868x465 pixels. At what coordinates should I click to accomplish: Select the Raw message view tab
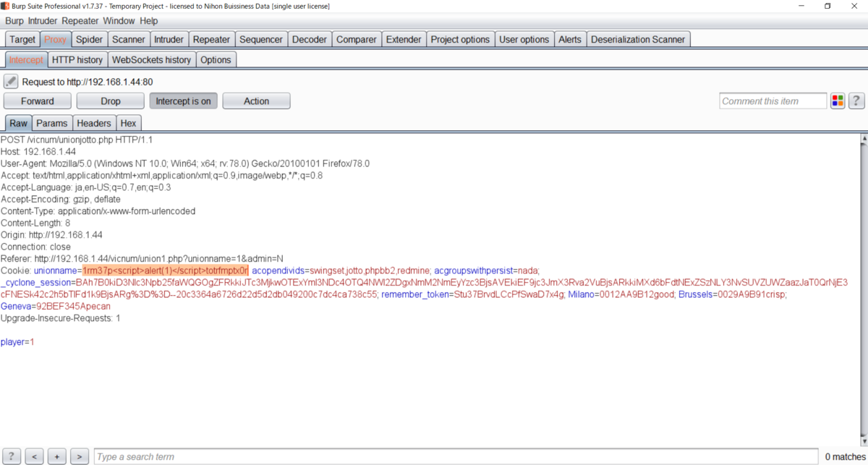(x=18, y=123)
